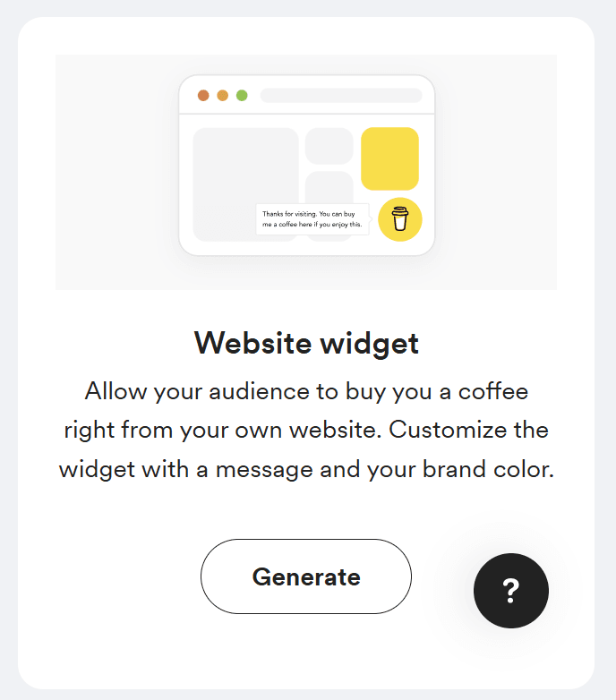Click the green dot in mockup browser
616x700 pixels.
(x=242, y=96)
